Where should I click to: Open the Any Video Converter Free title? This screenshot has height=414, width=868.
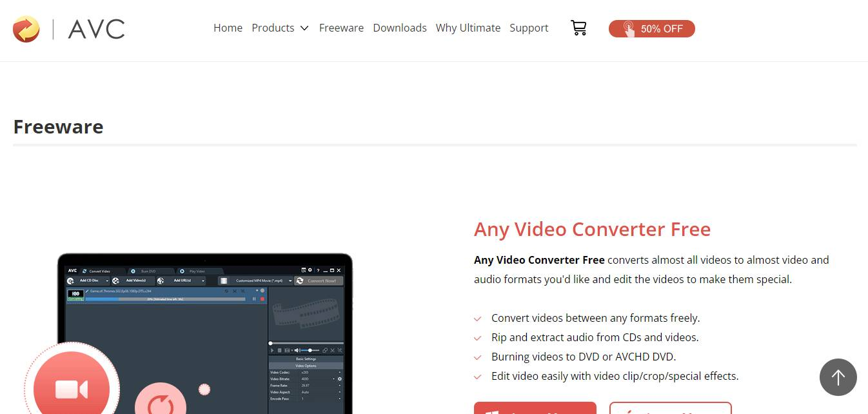pos(592,229)
